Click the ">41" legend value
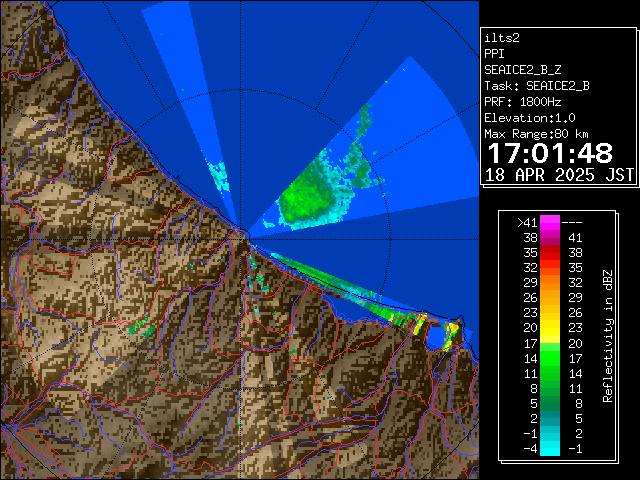 click(x=527, y=223)
